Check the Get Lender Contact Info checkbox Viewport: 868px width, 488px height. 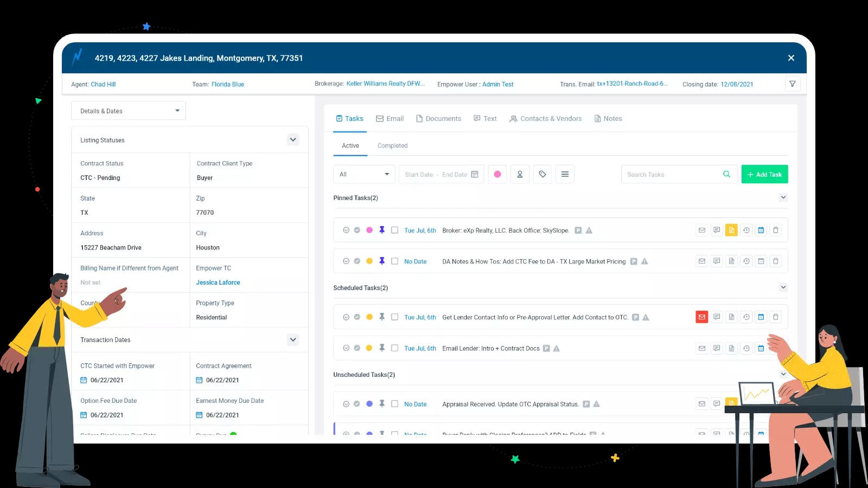click(394, 317)
